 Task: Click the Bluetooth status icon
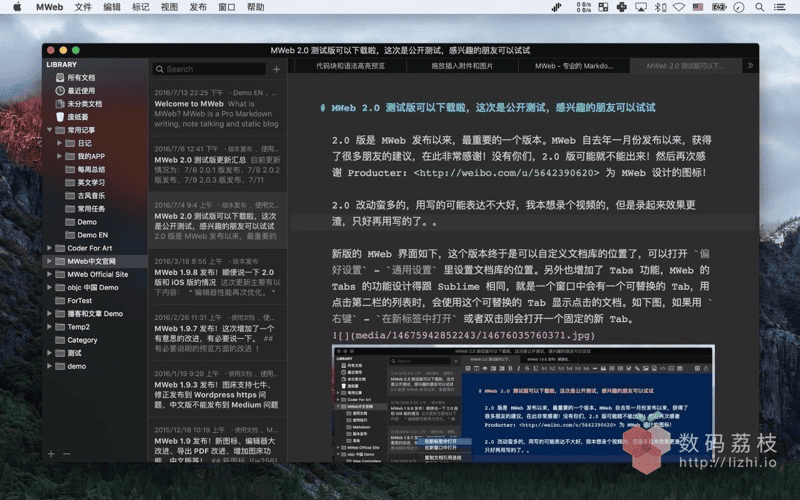pos(660,7)
